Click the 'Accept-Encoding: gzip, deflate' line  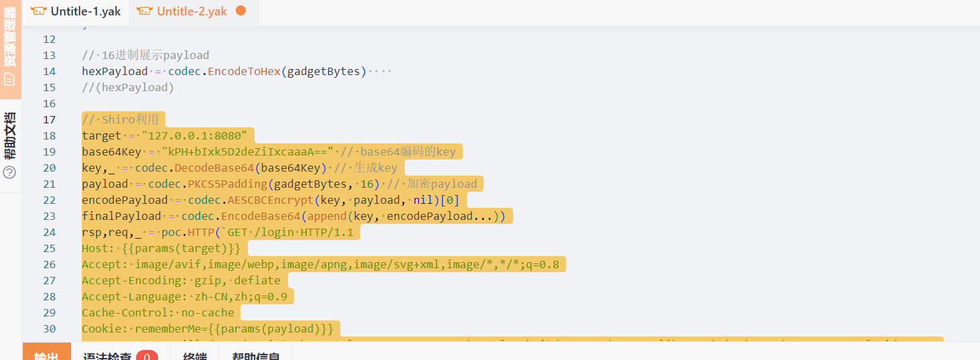pos(181,280)
